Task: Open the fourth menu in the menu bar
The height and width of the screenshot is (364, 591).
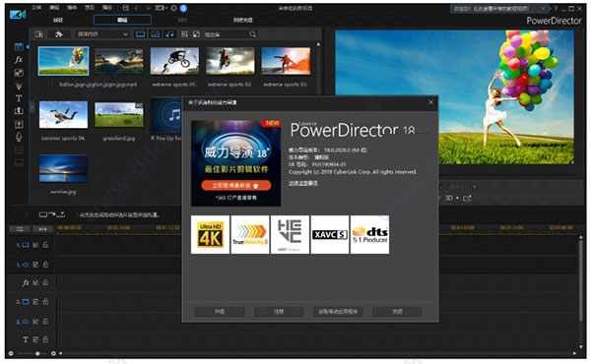Action: [90, 8]
